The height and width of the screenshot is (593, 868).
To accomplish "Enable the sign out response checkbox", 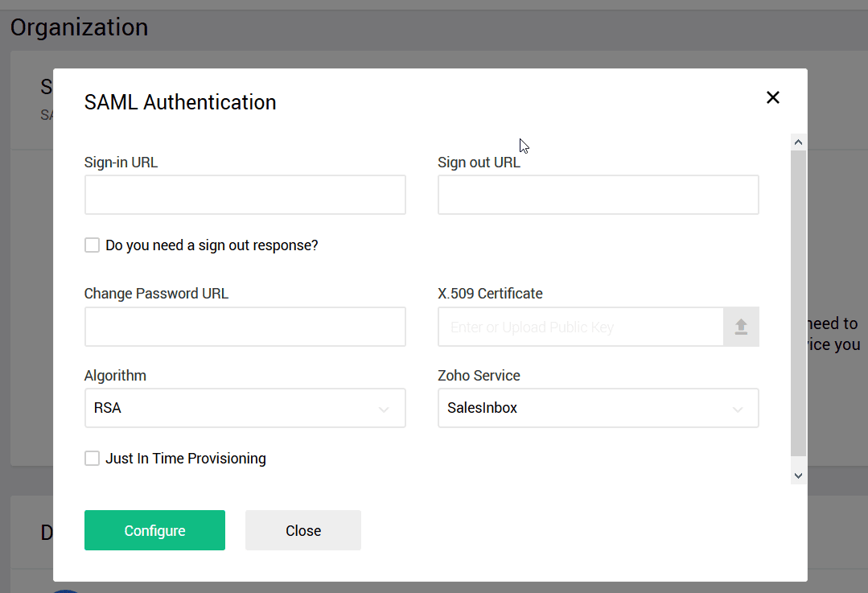I will pyautogui.click(x=92, y=245).
